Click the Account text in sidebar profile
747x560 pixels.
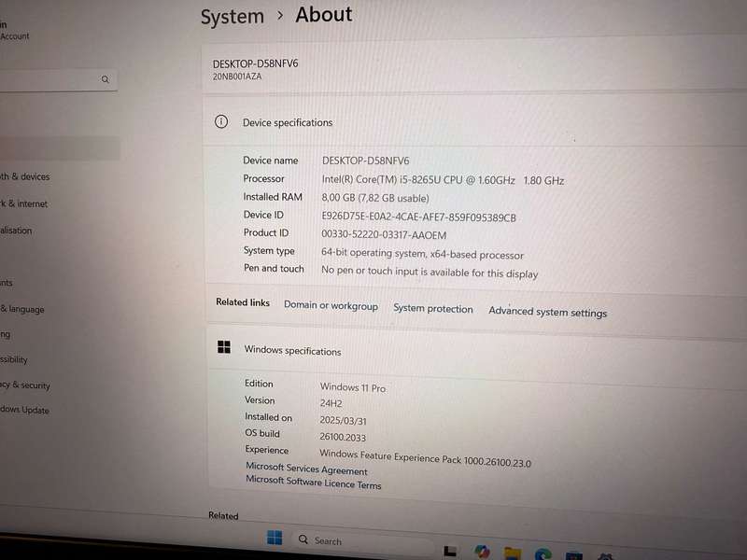pyautogui.click(x=14, y=36)
